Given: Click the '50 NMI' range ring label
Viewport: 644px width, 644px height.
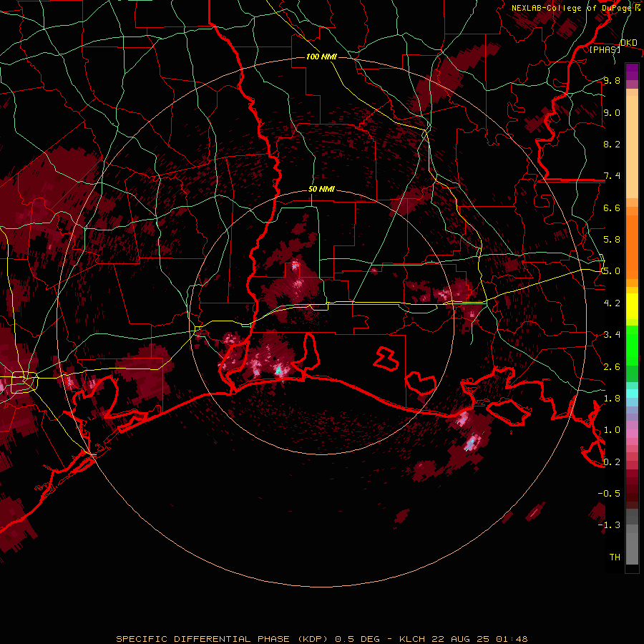Looking at the screenshot, I should [x=321, y=190].
